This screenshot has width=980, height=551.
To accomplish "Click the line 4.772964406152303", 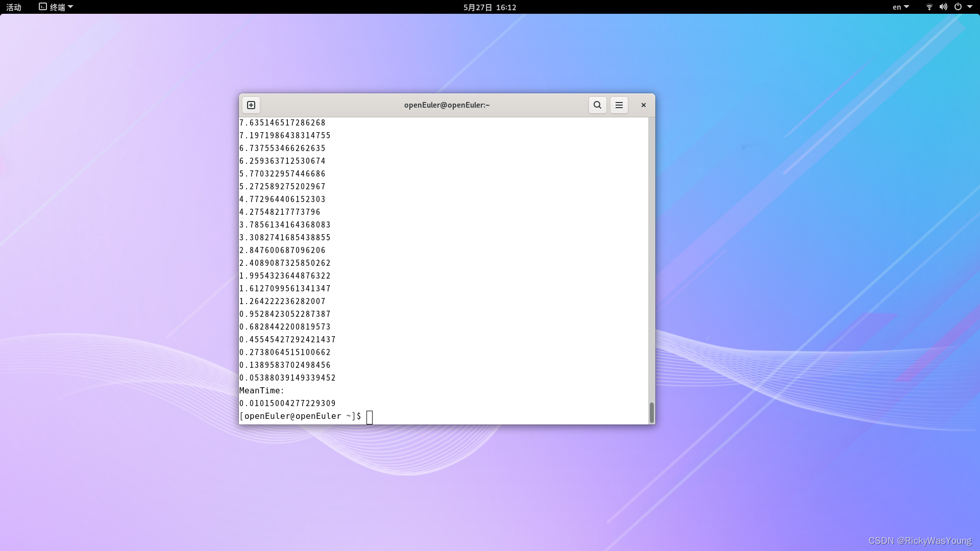I will [x=282, y=199].
